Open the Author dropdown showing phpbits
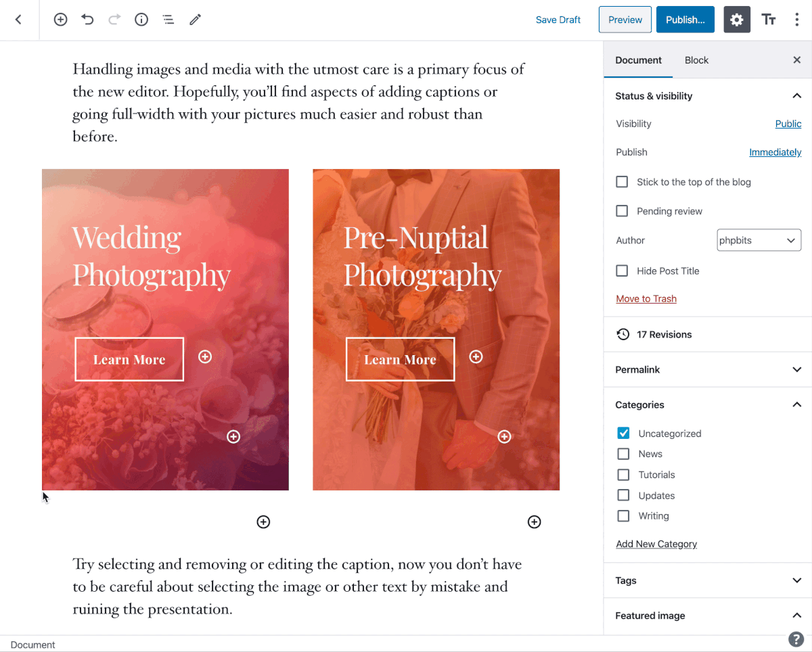812x652 pixels. point(759,240)
